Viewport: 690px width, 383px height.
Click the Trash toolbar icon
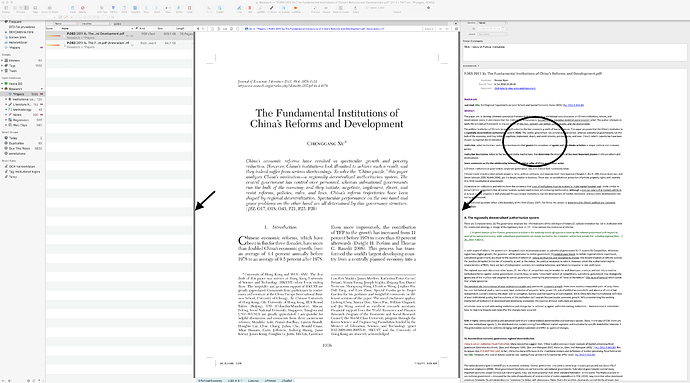pyautogui.click(x=73, y=8)
